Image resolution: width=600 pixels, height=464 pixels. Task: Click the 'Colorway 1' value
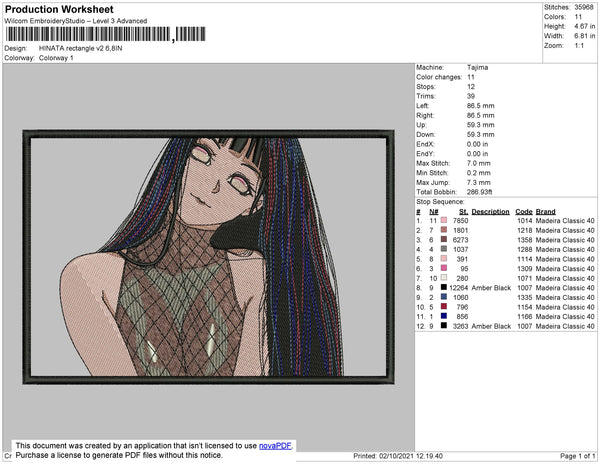(x=56, y=58)
